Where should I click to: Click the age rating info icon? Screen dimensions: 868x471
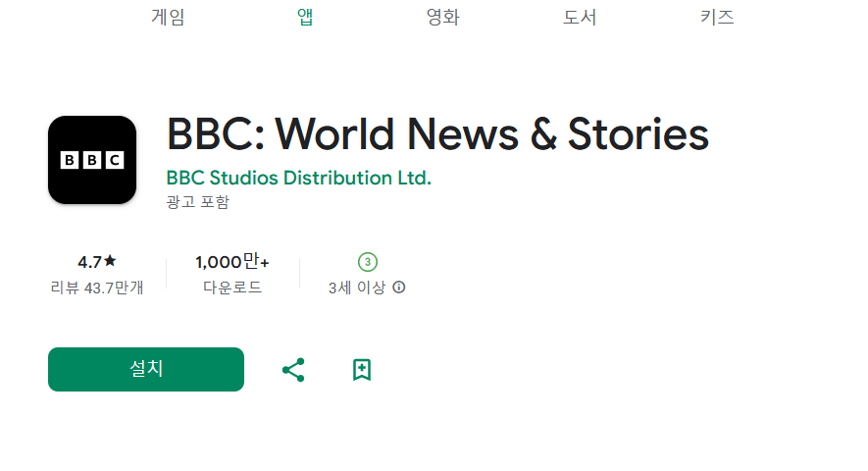pos(398,288)
